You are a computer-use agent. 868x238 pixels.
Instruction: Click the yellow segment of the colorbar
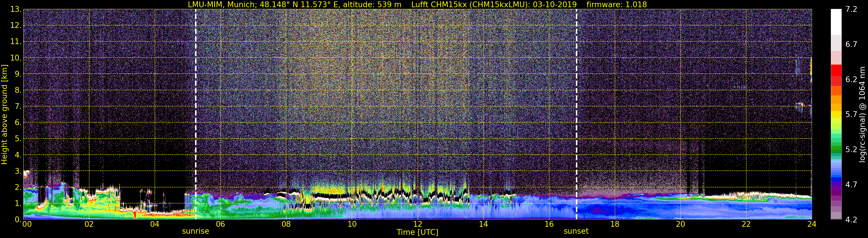pos(836,114)
